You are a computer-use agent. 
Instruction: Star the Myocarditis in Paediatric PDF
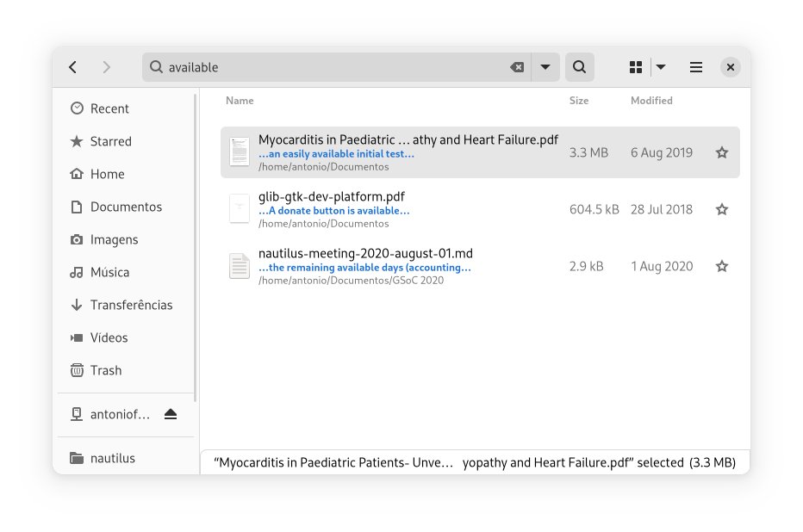tap(721, 152)
